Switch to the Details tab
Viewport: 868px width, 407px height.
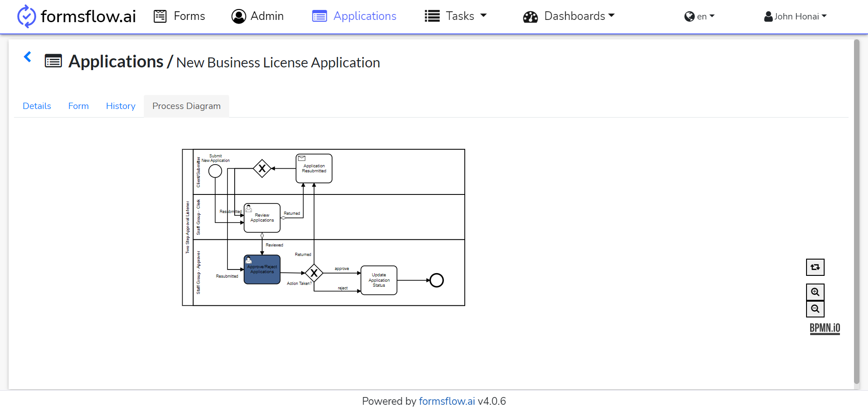pos(37,106)
